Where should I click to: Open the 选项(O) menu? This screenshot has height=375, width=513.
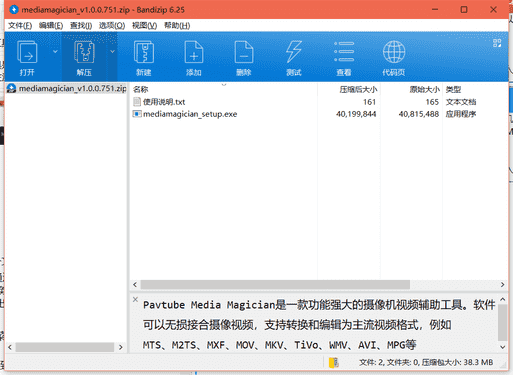click(112, 26)
